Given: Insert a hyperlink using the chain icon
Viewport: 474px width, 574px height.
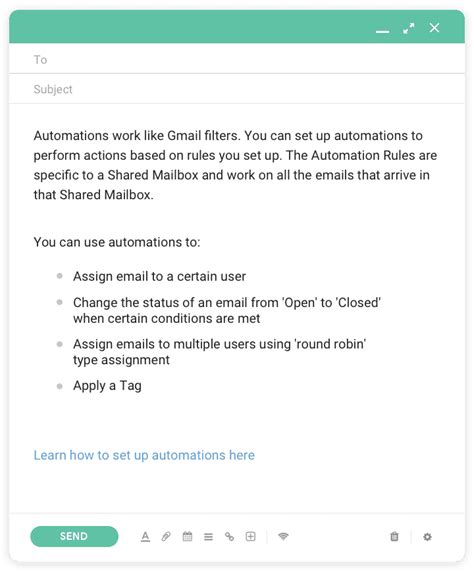Looking at the screenshot, I should (229, 537).
